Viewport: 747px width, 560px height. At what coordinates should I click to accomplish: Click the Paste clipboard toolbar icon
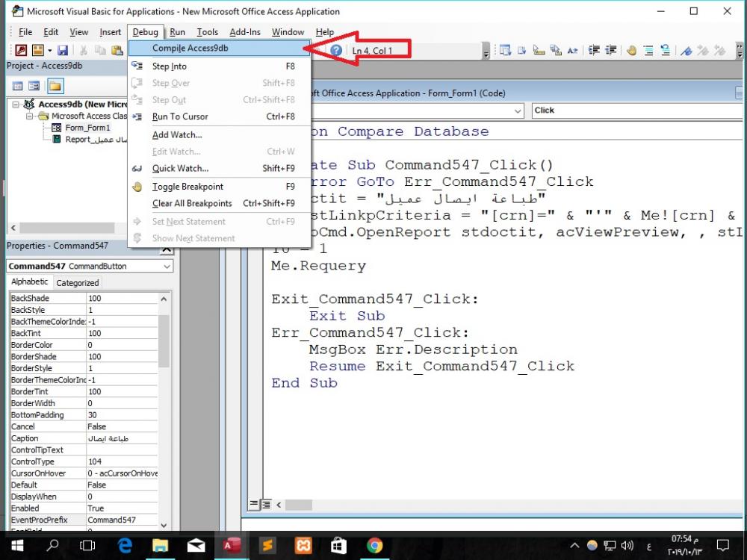point(117,50)
